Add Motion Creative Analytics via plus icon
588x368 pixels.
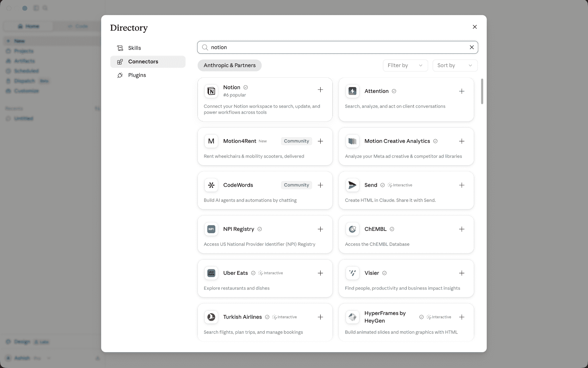coord(462,141)
